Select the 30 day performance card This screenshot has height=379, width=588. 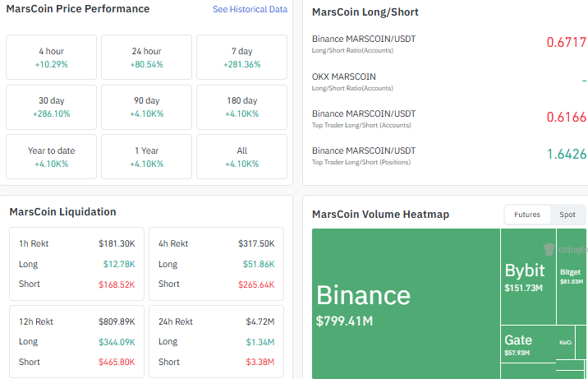(x=52, y=107)
